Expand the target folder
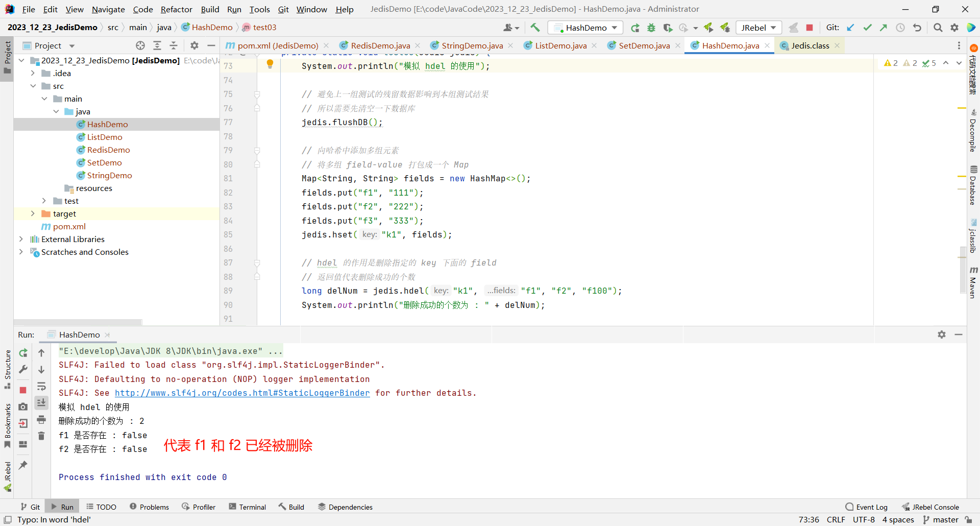This screenshot has width=980, height=526. pyautogui.click(x=33, y=213)
